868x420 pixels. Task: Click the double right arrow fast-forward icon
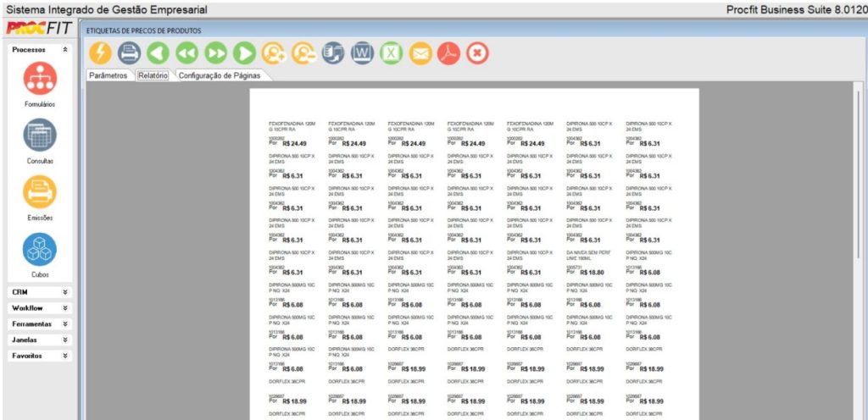point(216,53)
